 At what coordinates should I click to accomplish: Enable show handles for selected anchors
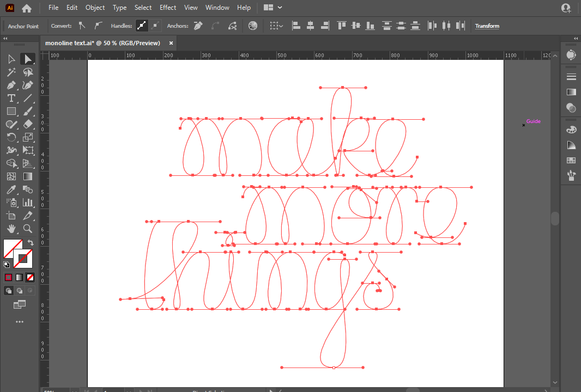click(142, 26)
